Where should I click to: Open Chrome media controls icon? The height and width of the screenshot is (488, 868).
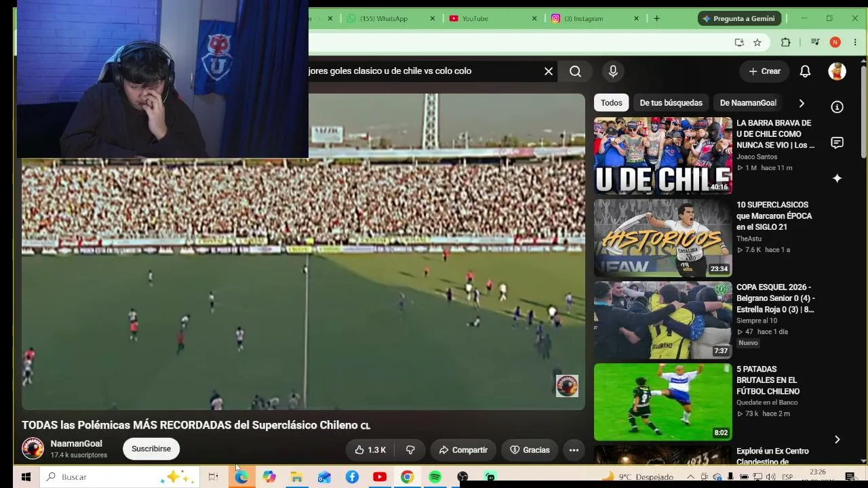click(816, 42)
